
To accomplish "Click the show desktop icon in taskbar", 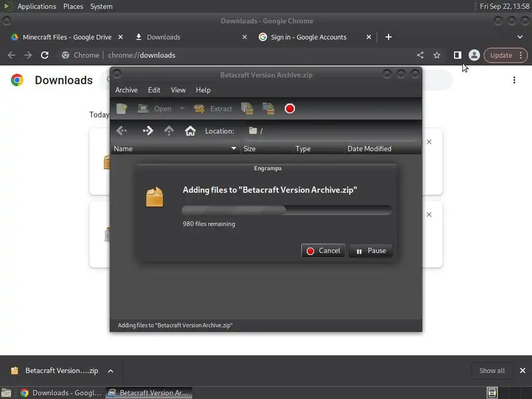I will (x=6, y=393).
